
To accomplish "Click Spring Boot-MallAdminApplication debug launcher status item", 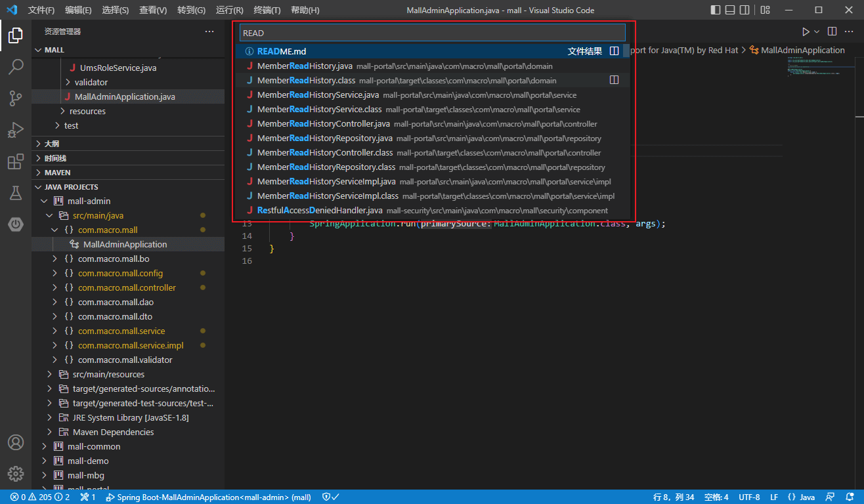I will click(208, 497).
